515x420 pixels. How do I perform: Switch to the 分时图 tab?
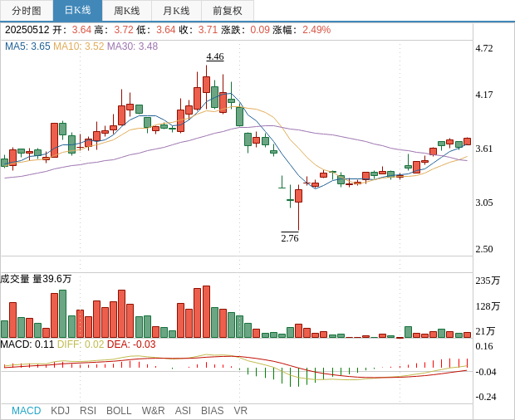(x=27, y=11)
